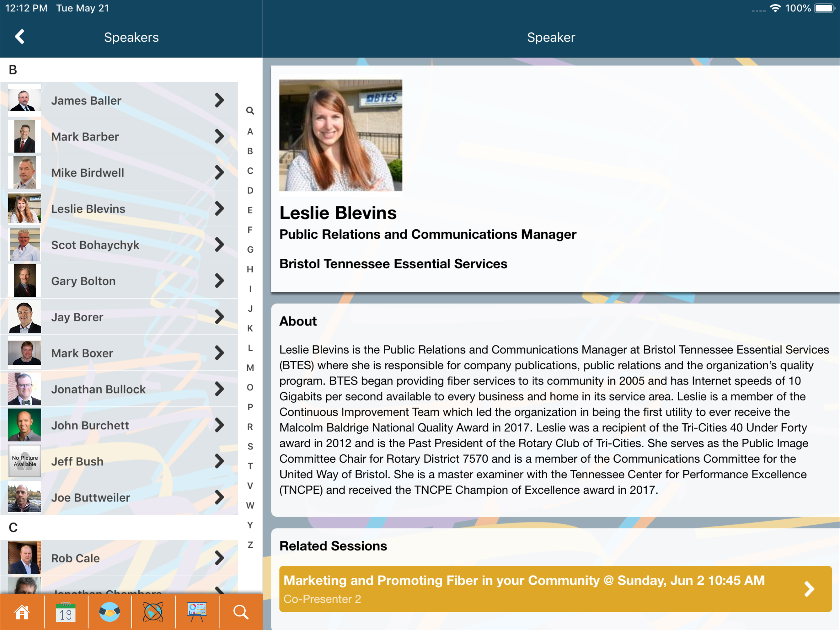Jump to letter P in index
Viewport: 840px width, 630px height.
(x=250, y=407)
